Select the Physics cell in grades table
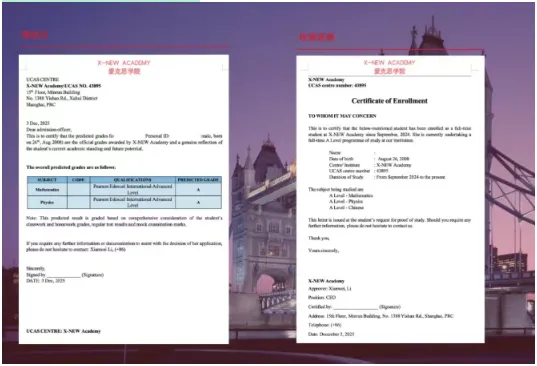This screenshot has width=537, height=366. tap(47, 202)
